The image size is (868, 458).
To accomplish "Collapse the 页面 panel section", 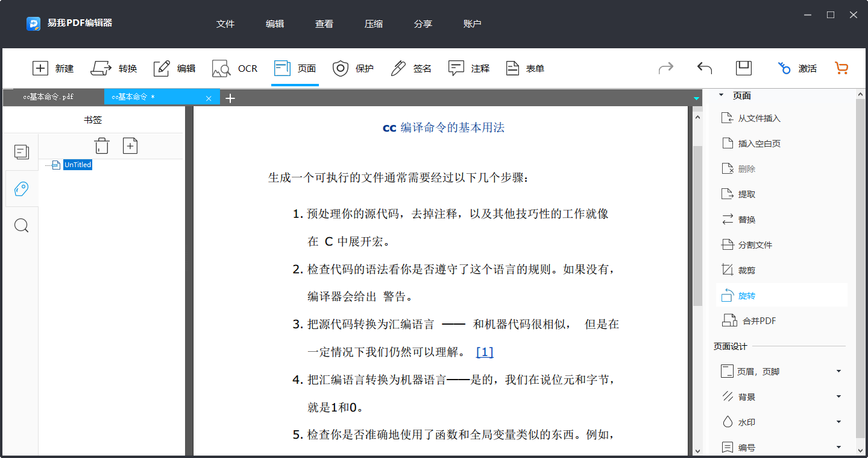I will (720, 95).
